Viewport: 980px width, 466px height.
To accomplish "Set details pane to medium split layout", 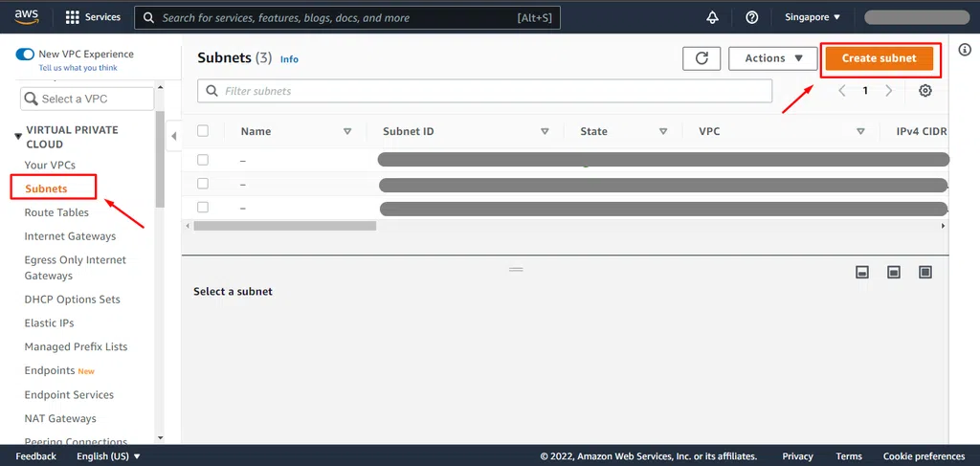I will 894,272.
